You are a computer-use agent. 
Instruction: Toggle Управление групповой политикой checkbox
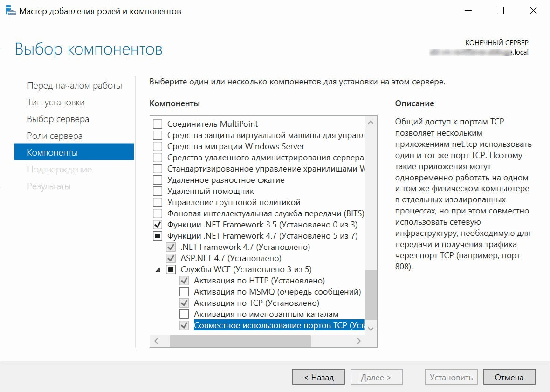(x=158, y=202)
